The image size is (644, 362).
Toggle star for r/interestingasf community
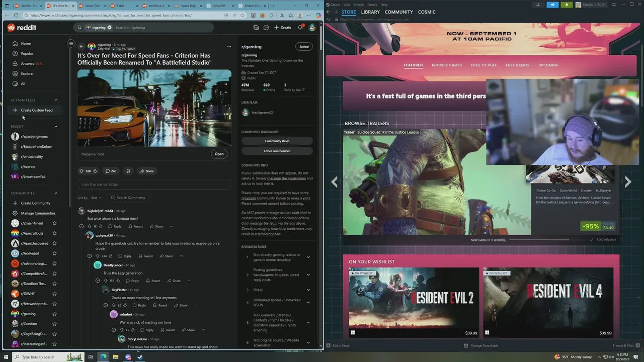click(54, 344)
